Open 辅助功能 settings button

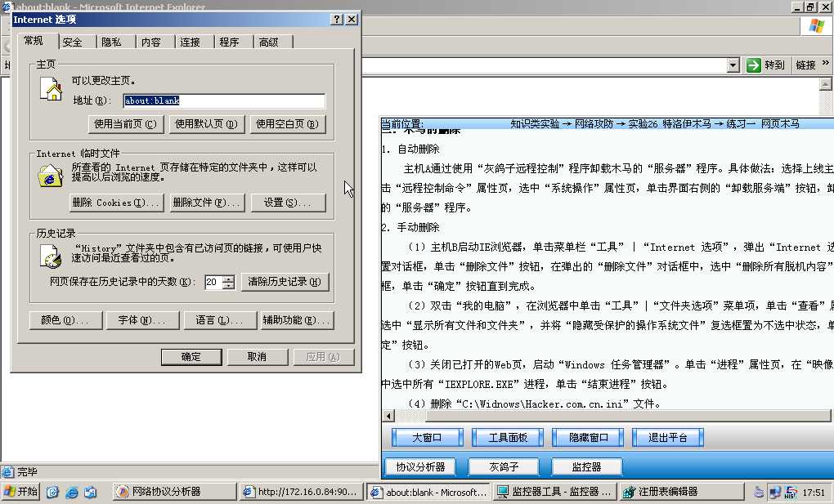(298, 320)
